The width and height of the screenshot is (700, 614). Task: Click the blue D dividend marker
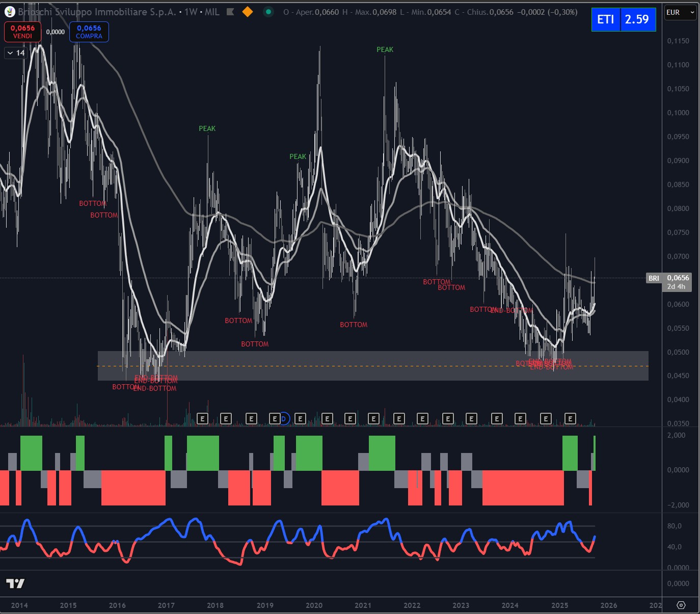[284, 419]
